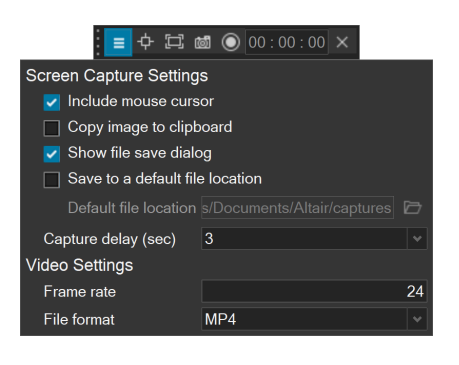Uncheck Include mouse cursor
The image size is (459, 365).
pyautogui.click(x=52, y=102)
